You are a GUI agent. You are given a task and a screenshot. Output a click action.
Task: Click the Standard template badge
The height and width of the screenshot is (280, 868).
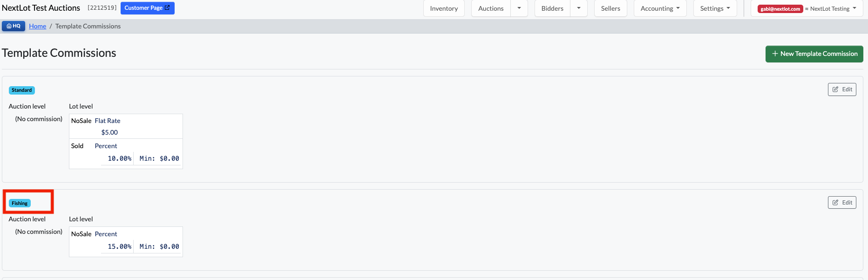[x=22, y=90]
